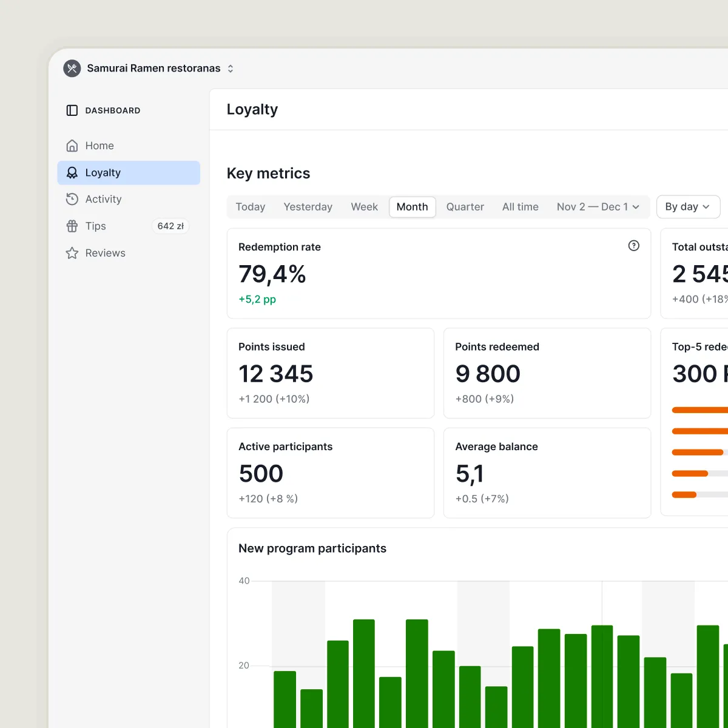This screenshot has height=728, width=728.
Task: Click the Tips gift icon
Action: click(x=72, y=226)
